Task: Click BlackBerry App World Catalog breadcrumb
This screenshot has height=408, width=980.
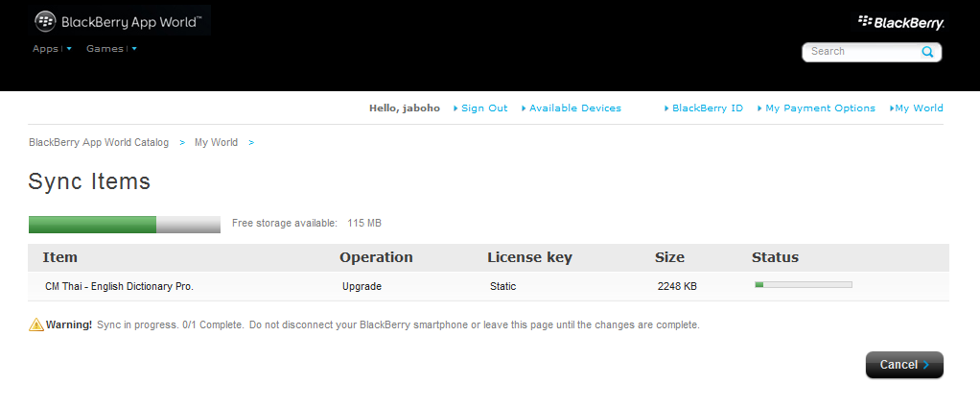Action: (99, 143)
